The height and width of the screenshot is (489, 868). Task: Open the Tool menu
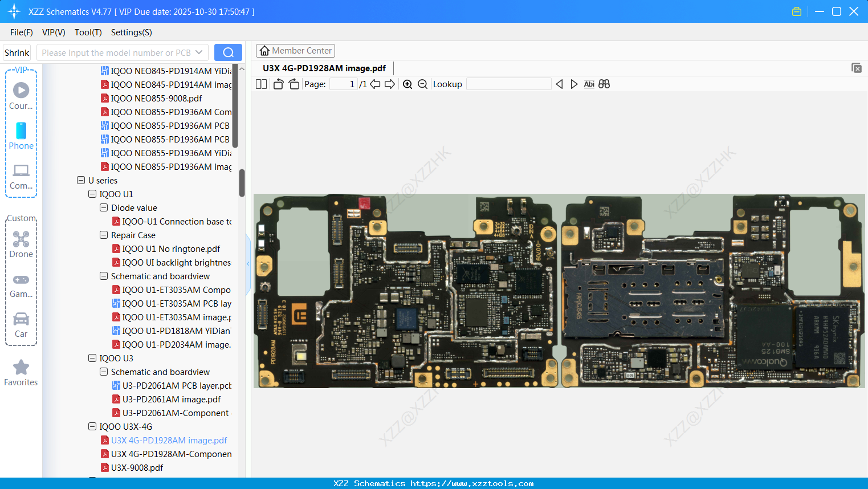pyautogui.click(x=88, y=32)
